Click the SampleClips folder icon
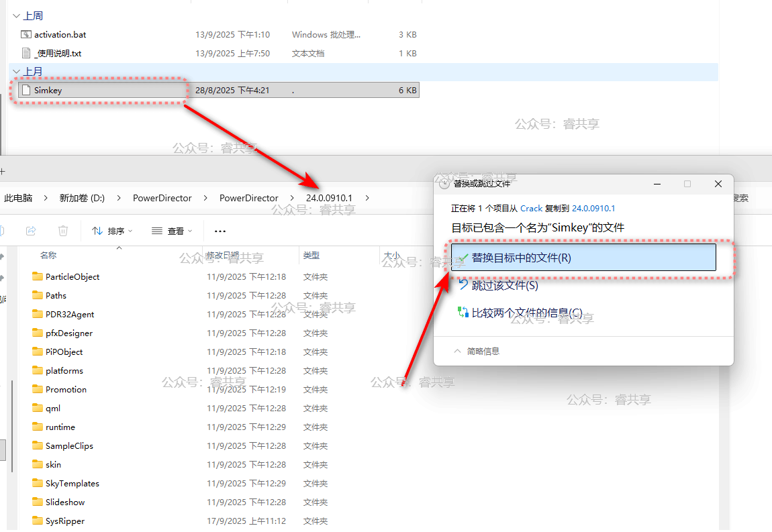 coord(38,445)
